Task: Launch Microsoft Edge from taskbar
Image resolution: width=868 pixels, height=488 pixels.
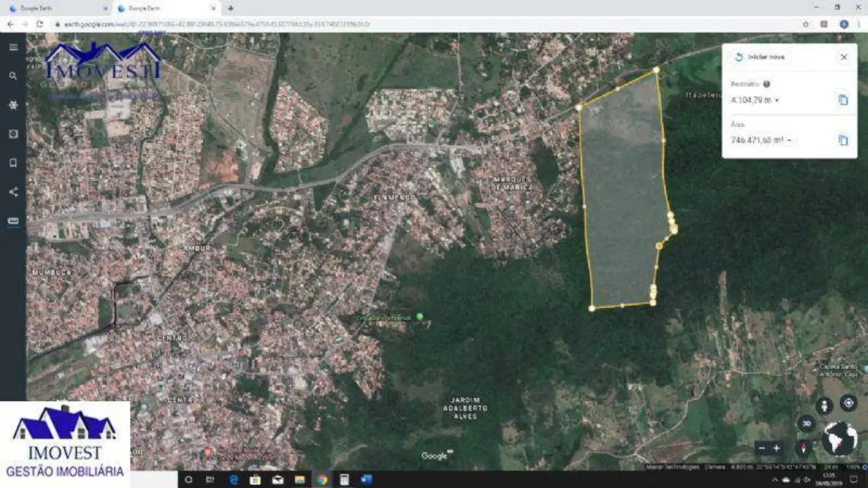Action: pyautogui.click(x=233, y=480)
